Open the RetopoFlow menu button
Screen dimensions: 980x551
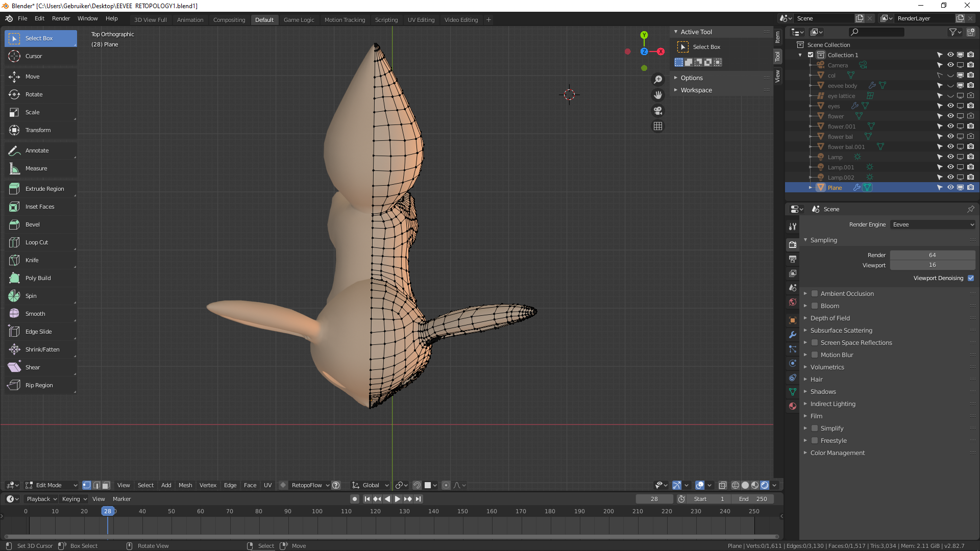click(310, 485)
